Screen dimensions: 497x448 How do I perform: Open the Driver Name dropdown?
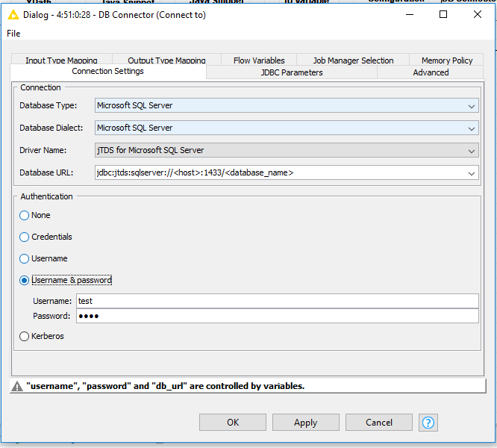click(x=287, y=150)
